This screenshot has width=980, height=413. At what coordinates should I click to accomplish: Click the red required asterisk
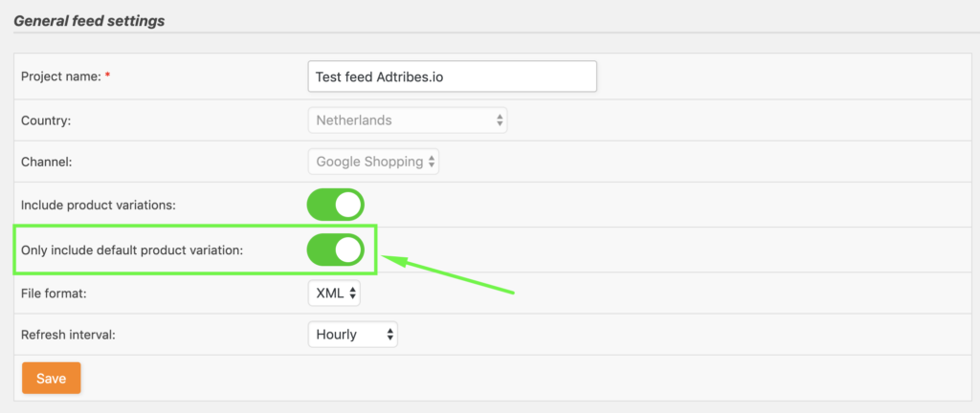pos(107,77)
